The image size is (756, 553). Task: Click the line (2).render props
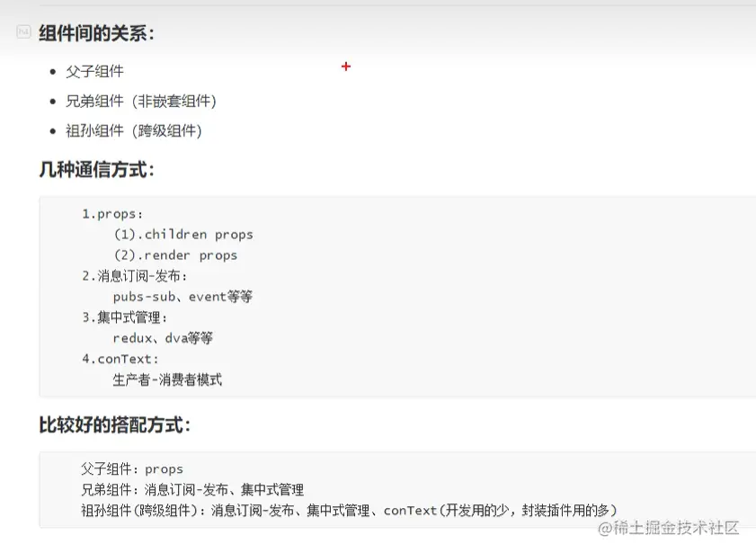point(175,255)
